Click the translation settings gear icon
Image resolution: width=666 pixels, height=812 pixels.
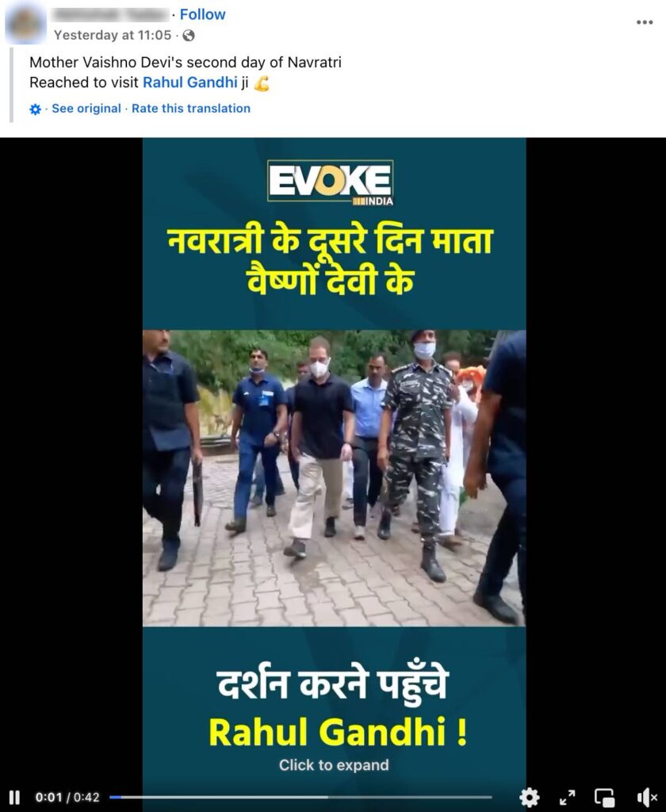[35, 109]
